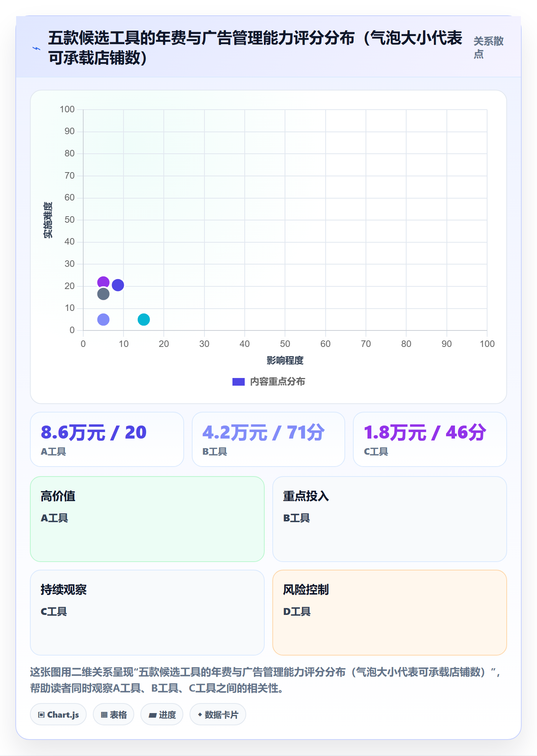Click the 影响程度 x-axis title
The width and height of the screenshot is (537, 756).
pyautogui.click(x=285, y=360)
